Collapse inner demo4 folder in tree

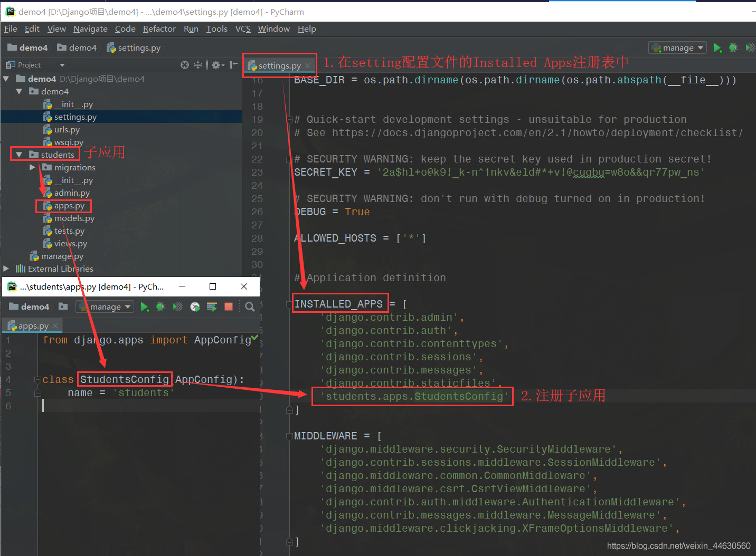pos(19,91)
